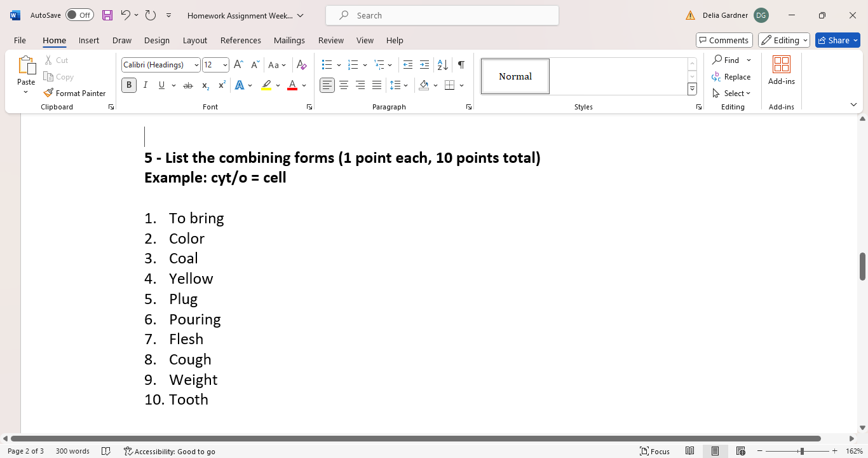Screen dimensions: 868x458
Task: Shrink font size icon
Action: [x=255, y=65]
